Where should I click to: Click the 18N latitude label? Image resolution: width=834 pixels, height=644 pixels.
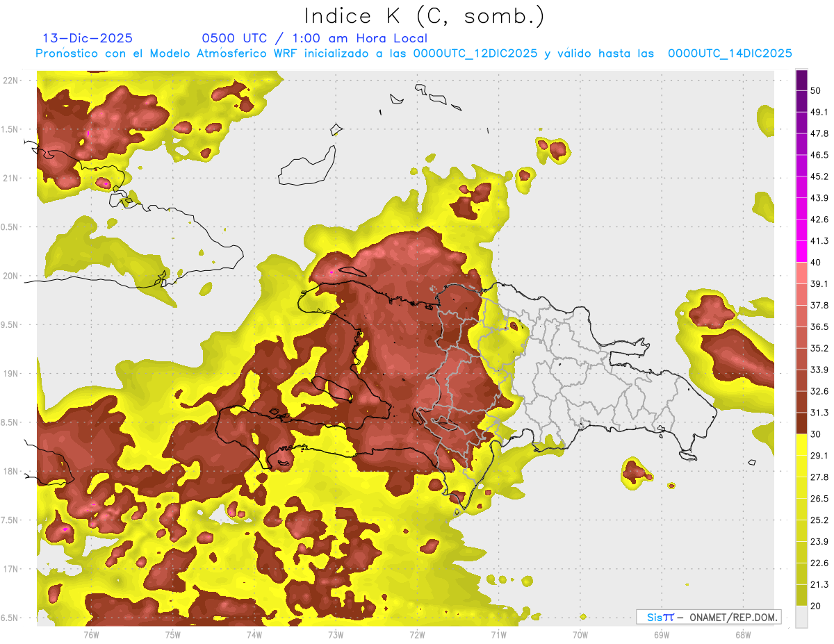tap(11, 472)
